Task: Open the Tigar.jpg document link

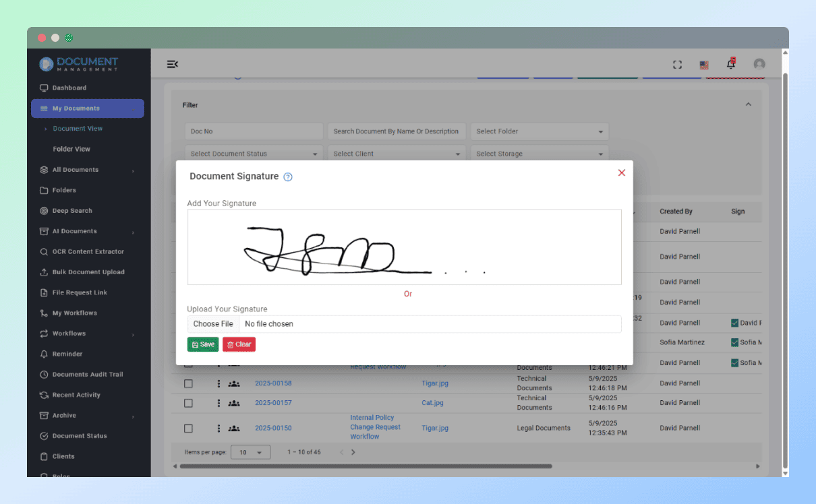Action: click(x=434, y=383)
